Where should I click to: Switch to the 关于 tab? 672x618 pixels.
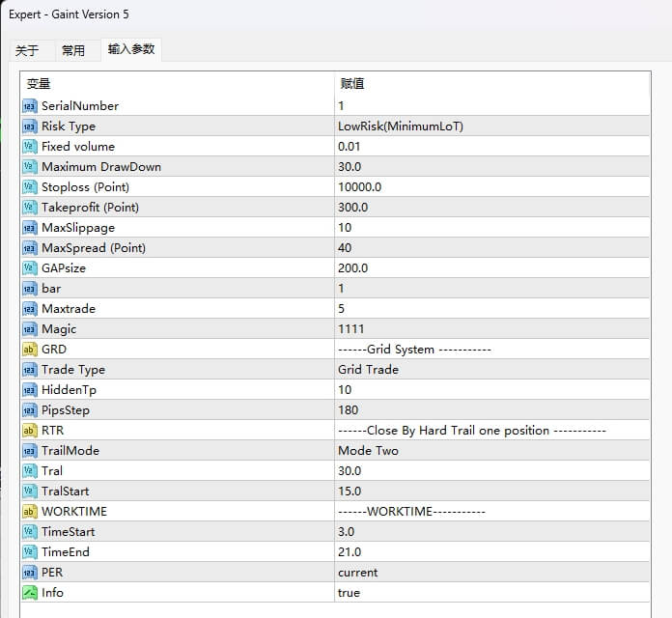pyautogui.click(x=27, y=50)
